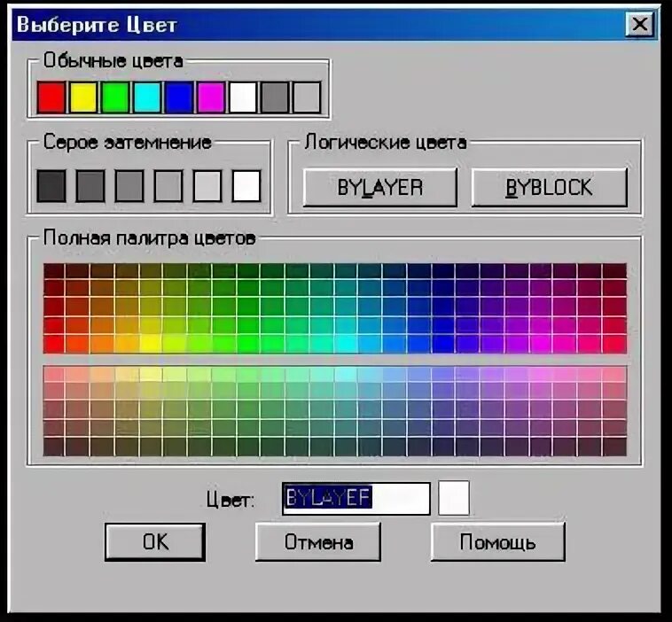Cancel with the Отмена button
The image size is (672, 622).
[x=318, y=542]
